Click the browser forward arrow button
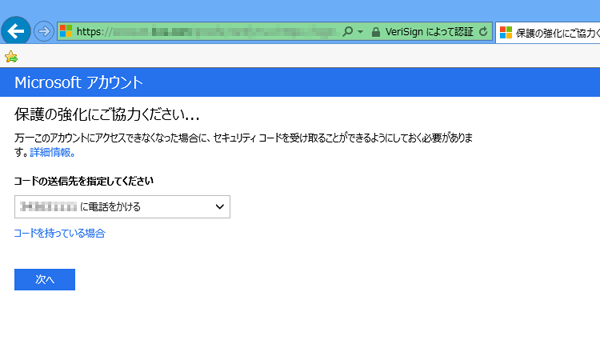This screenshot has height=360, width=600. pos(44,31)
